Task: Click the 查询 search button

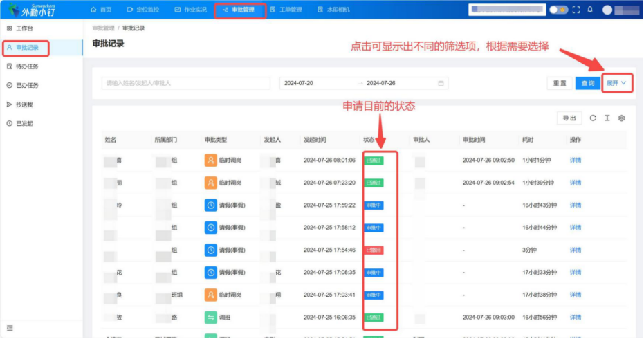Action: (x=587, y=84)
